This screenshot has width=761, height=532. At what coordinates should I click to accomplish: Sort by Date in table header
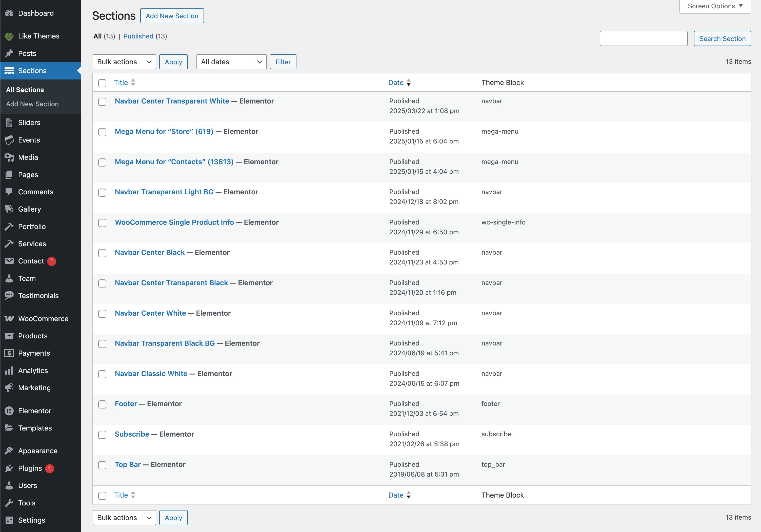pos(399,83)
